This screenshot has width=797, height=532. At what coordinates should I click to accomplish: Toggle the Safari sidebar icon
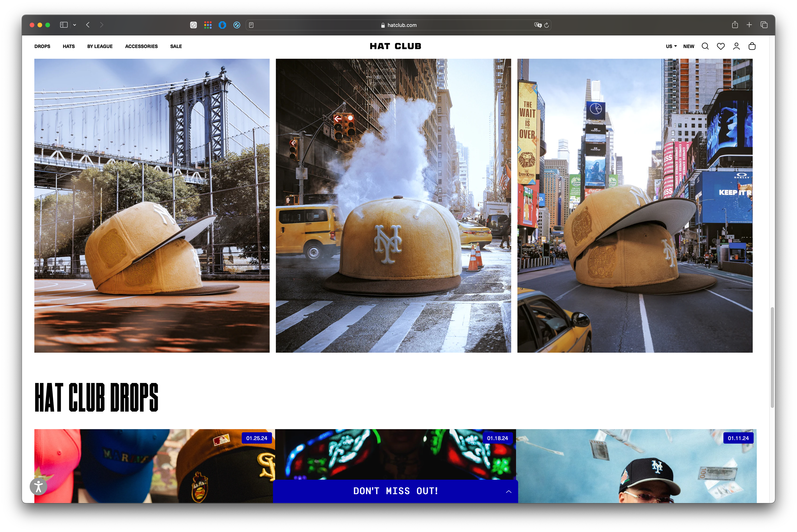(x=64, y=25)
